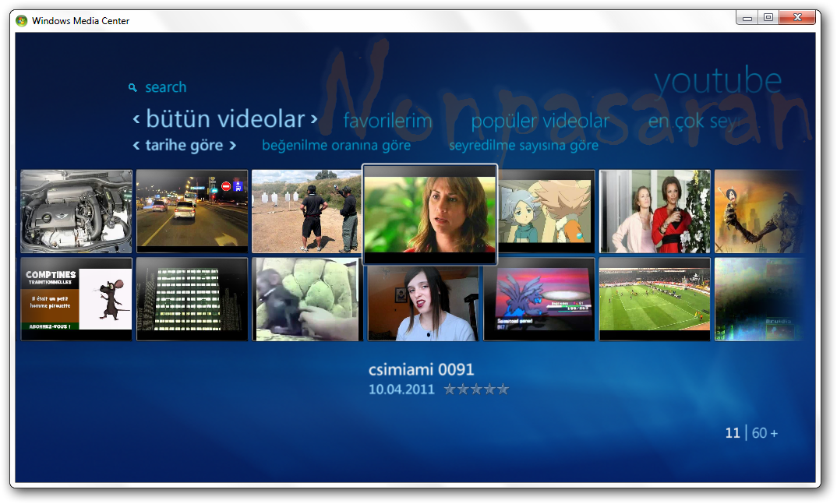Viewport: 837px width, 504px height.
Task: Click the Windows Media Center title icon
Action: [x=21, y=21]
